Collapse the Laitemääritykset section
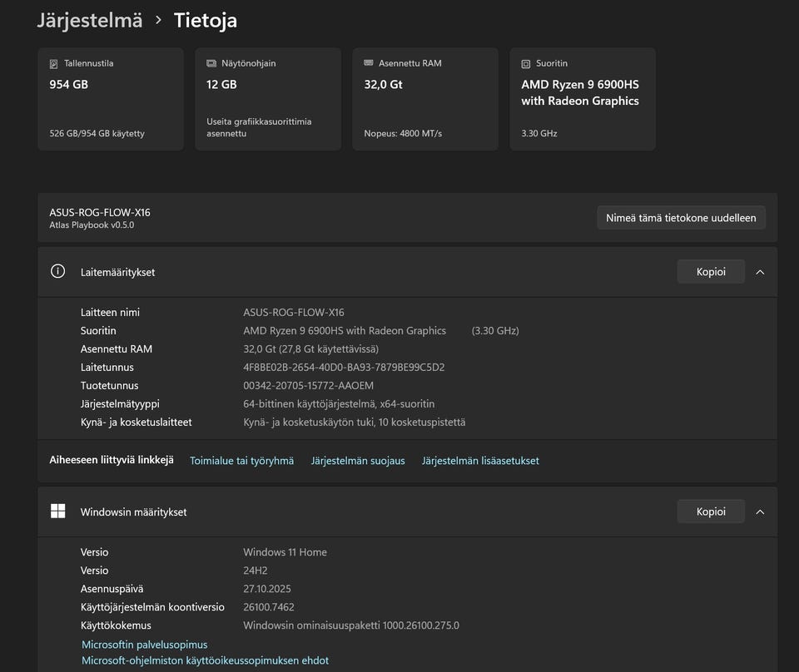Screen dimensions: 799x672 (x=760, y=272)
